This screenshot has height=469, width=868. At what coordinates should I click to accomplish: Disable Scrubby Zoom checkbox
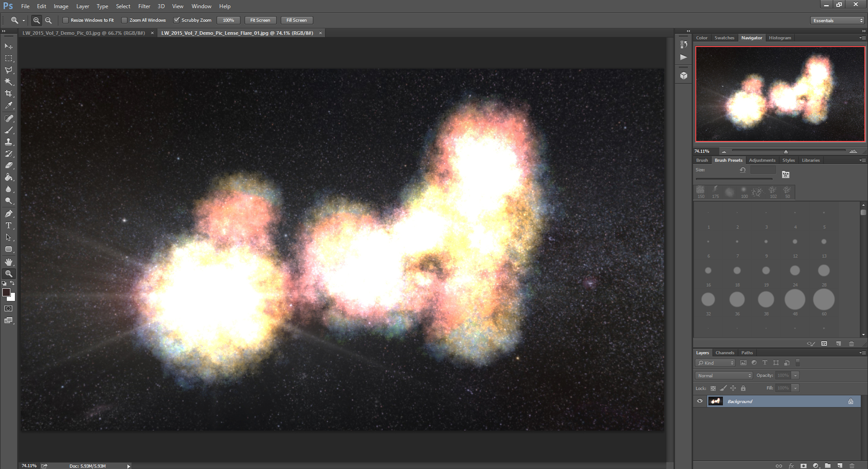click(177, 20)
